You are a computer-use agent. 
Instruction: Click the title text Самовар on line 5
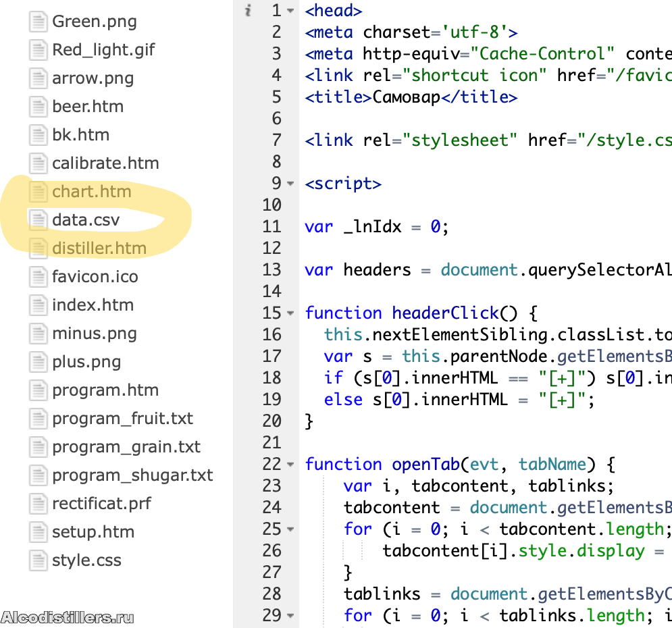coord(407,97)
